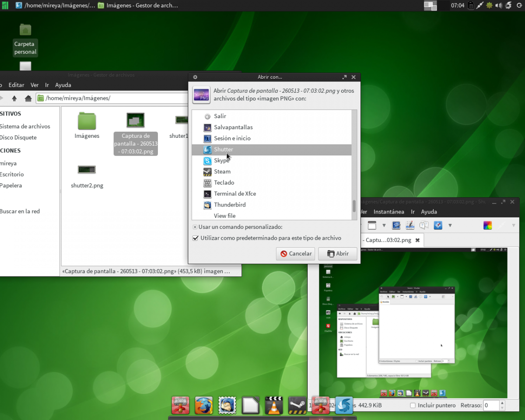
Task: Click the Steam icon in dock
Action: [x=297, y=405]
